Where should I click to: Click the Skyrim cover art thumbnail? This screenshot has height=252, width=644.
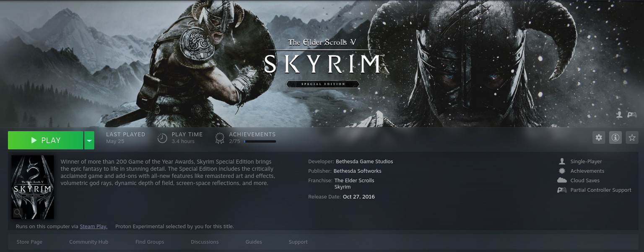tap(32, 187)
